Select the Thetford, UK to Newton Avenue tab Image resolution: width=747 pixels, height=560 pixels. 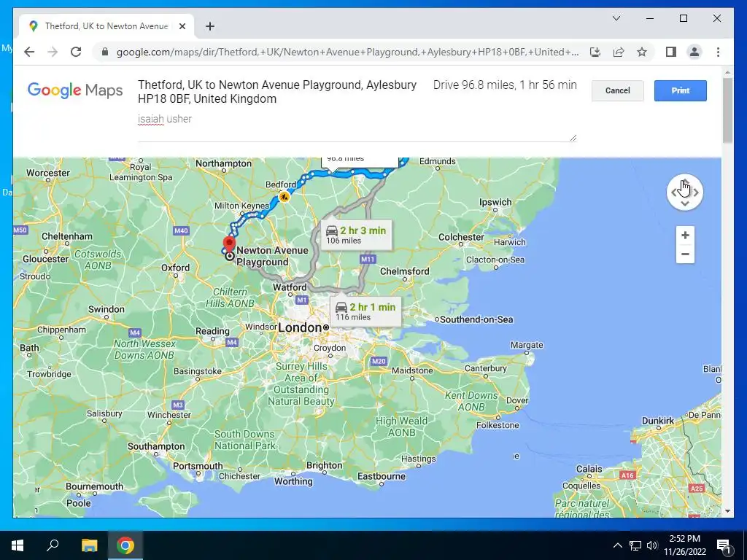point(107,26)
